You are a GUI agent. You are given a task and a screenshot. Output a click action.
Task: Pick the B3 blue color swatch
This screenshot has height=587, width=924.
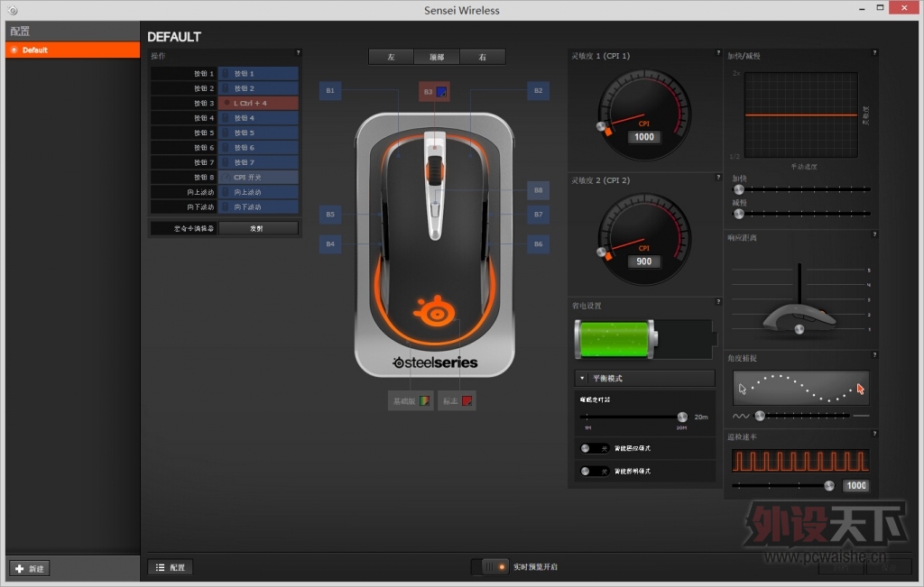(x=441, y=92)
